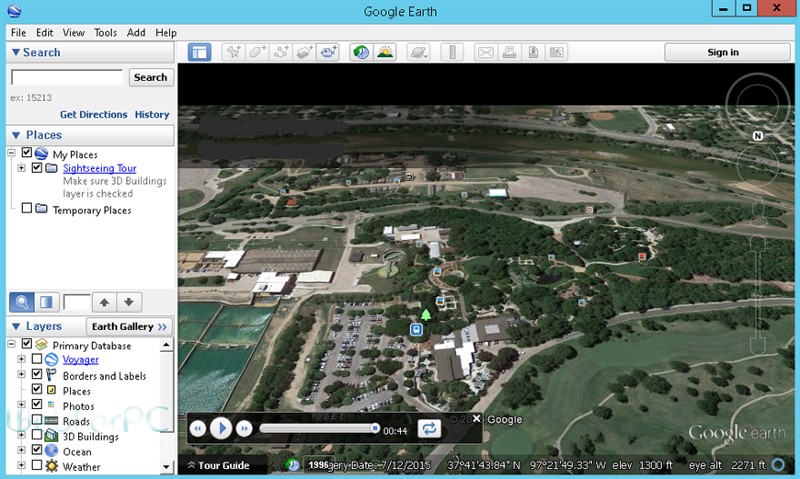Screen dimensions: 800x479
Task: Click the Email envelope toolbar icon
Action: click(x=484, y=52)
